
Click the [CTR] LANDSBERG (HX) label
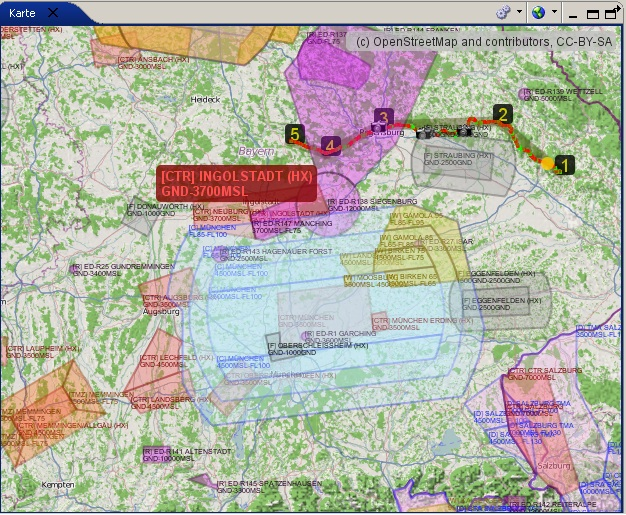pos(170,403)
